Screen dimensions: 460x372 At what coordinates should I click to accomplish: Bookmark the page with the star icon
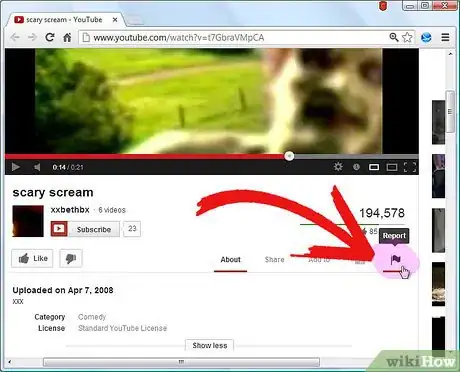(407, 37)
